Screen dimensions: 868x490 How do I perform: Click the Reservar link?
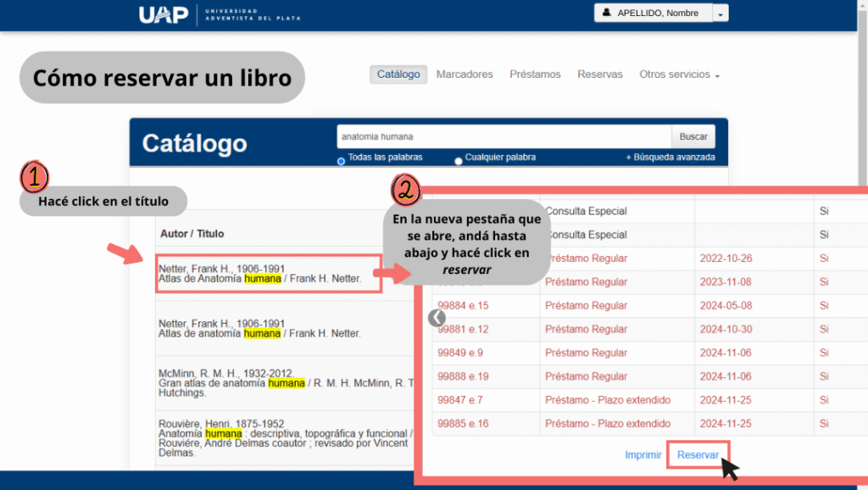[698, 455]
